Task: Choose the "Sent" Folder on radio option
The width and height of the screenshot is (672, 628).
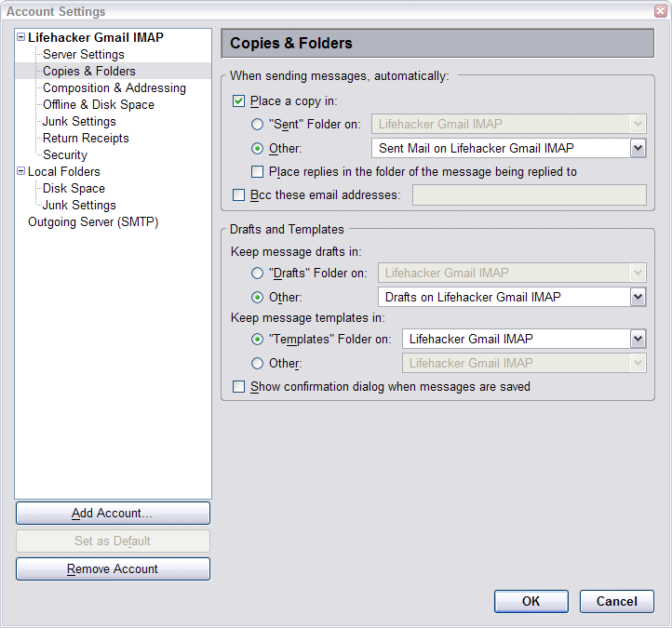Action: [257, 125]
